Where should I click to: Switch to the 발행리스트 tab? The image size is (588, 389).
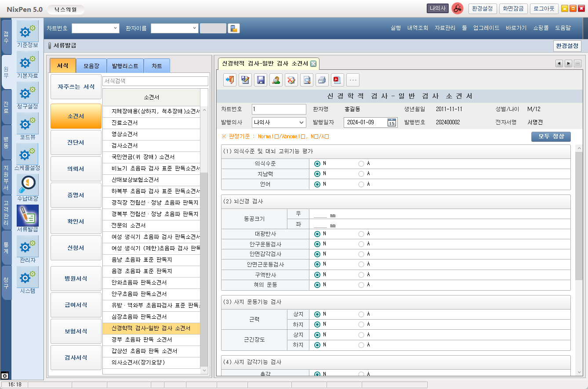click(x=125, y=66)
